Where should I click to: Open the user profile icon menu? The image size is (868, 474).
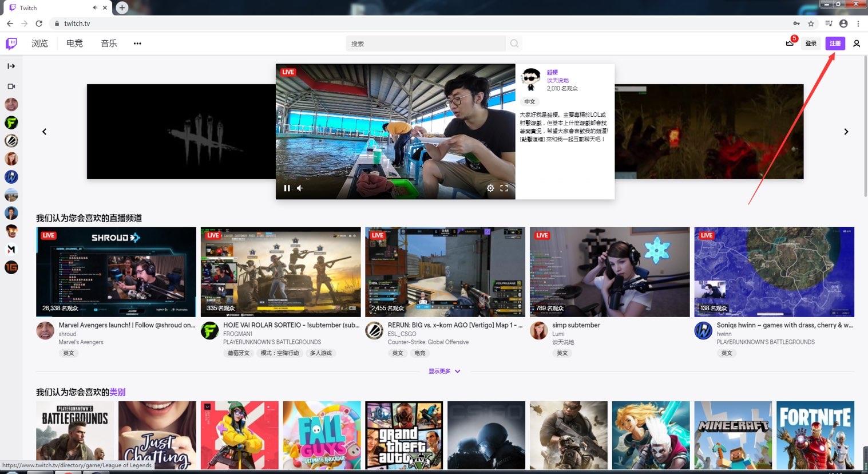857,44
